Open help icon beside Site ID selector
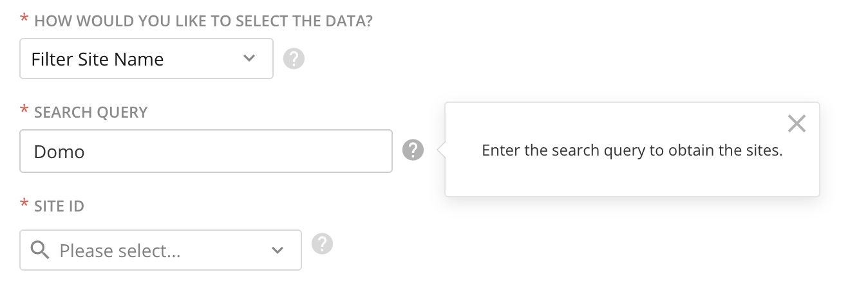This screenshot has width=868, height=288. 322,244
